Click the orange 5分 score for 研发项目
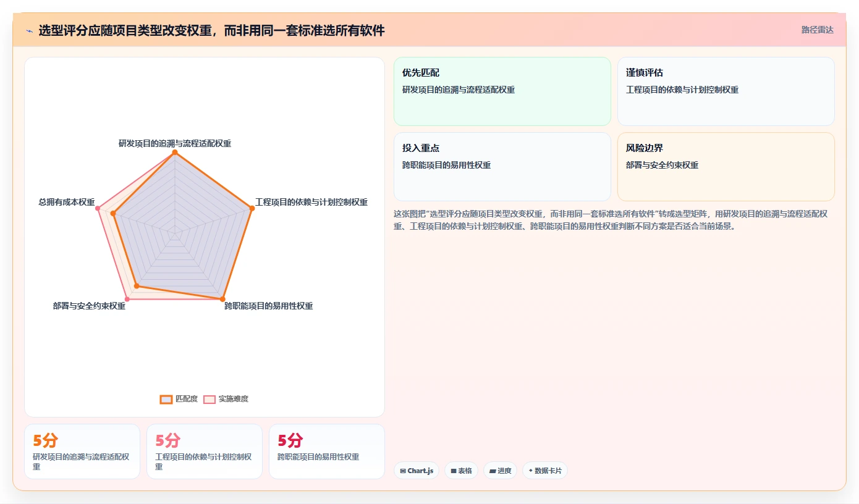 click(x=45, y=440)
